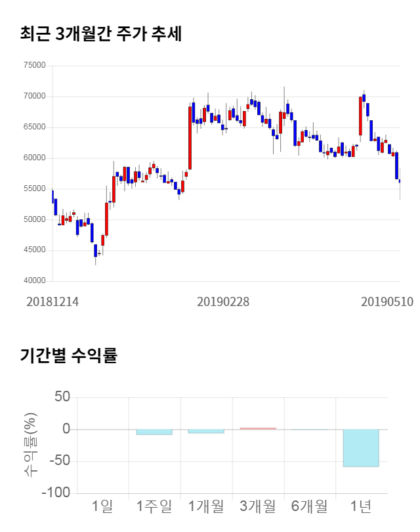
Task: Click the 75000 price axis label
Action: (34, 66)
